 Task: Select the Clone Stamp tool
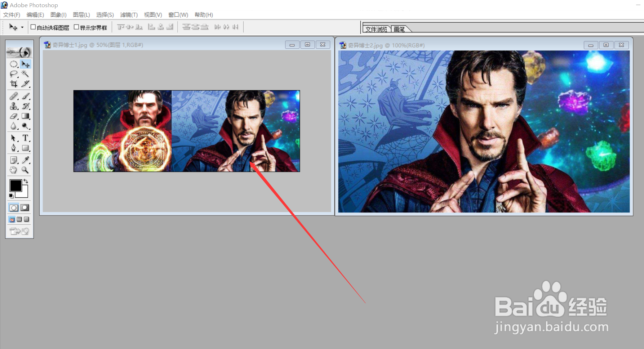[x=14, y=106]
